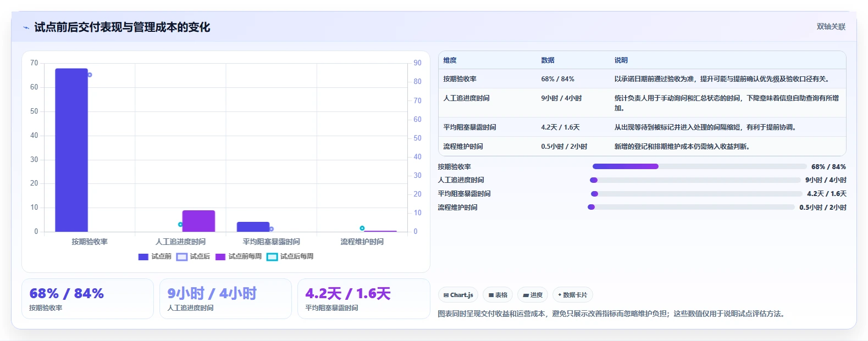868x341 pixels.
Task: Toggle the 试点后每周 legend entry
Action: [290, 256]
